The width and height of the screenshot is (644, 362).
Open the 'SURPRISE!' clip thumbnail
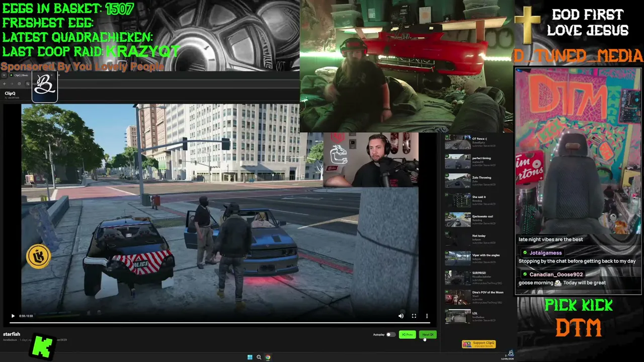pyautogui.click(x=458, y=278)
